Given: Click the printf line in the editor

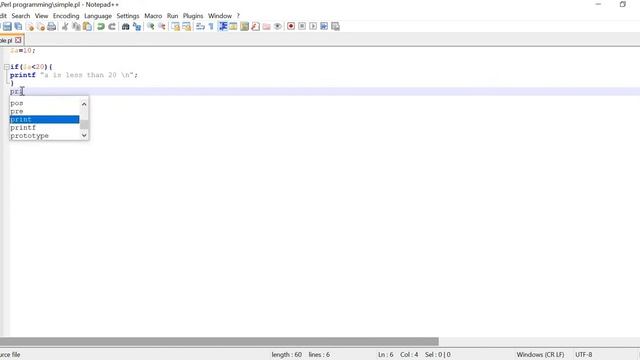Looking at the screenshot, I should [74, 75].
